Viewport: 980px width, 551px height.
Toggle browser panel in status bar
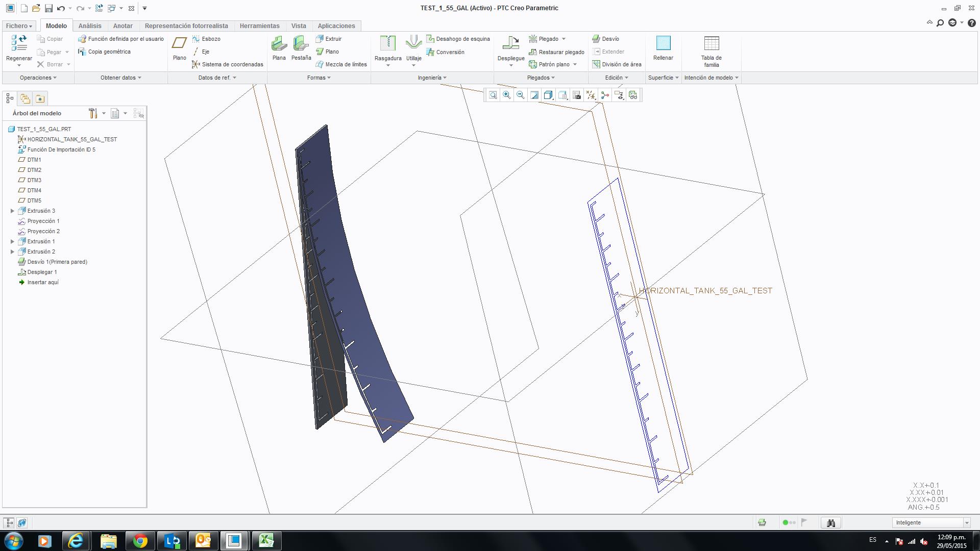(x=22, y=523)
